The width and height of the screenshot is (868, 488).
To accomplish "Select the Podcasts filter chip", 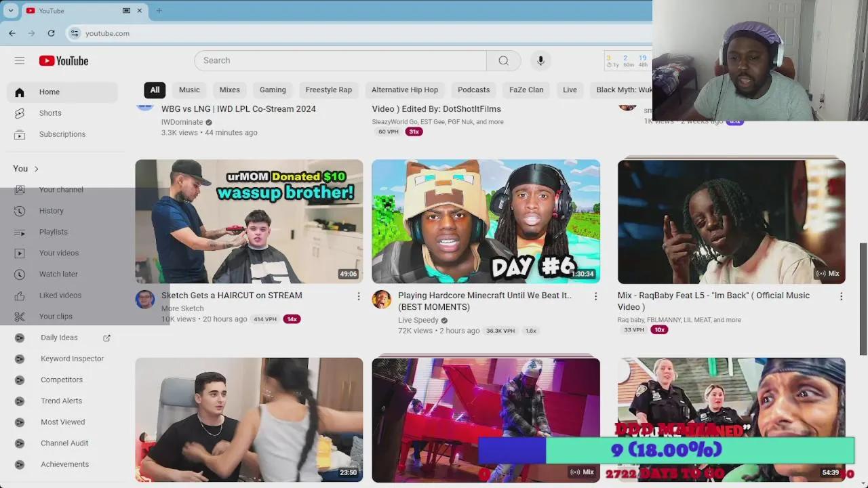I will pyautogui.click(x=473, y=89).
